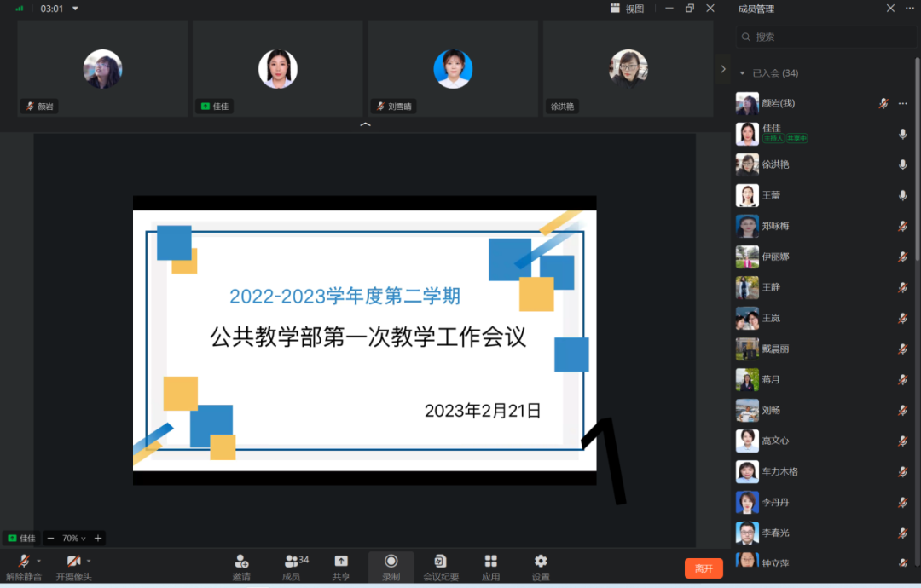Viewport: 921px width, 588px height.
Task: Click the plus button to zoom in the shared screen
Action: pyautogui.click(x=98, y=538)
